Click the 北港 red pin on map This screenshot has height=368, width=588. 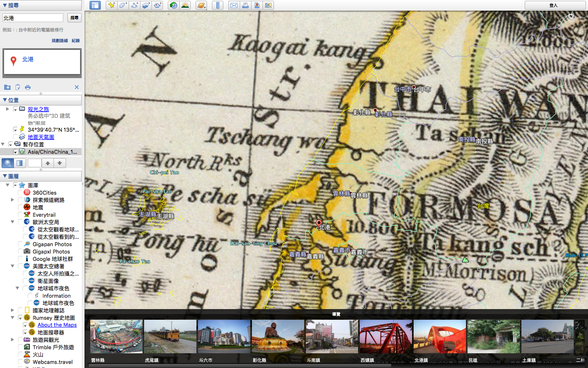click(x=319, y=223)
